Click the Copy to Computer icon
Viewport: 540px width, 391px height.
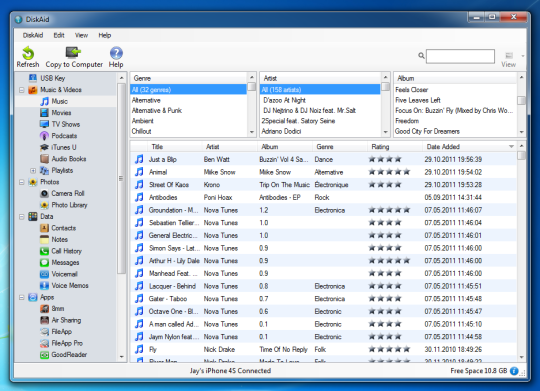click(73, 52)
